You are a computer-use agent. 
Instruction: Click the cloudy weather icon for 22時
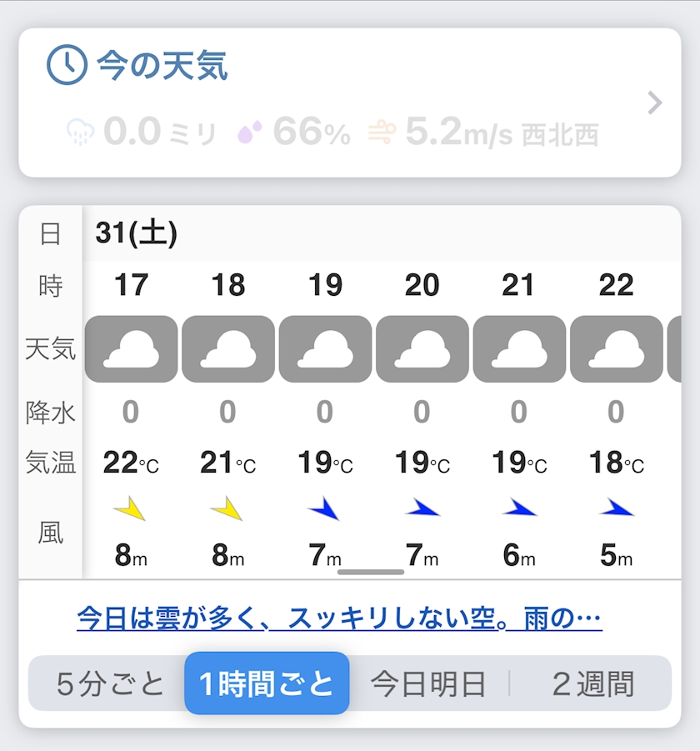pyautogui.click(x=616, y=348)
